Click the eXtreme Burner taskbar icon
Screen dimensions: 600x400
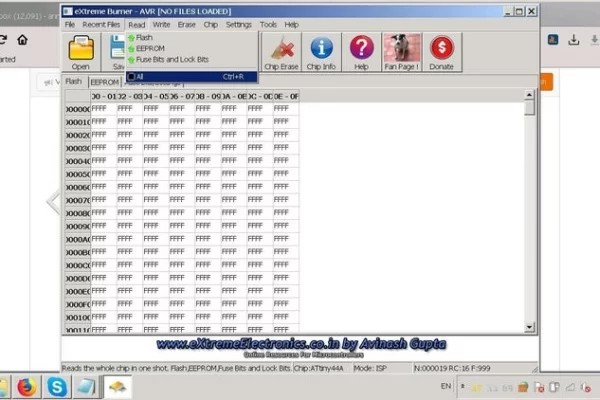point(117,387)
